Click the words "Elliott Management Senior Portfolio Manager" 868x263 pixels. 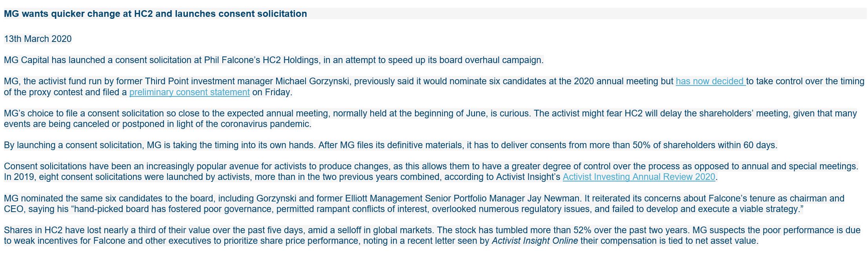pos(435,198)
